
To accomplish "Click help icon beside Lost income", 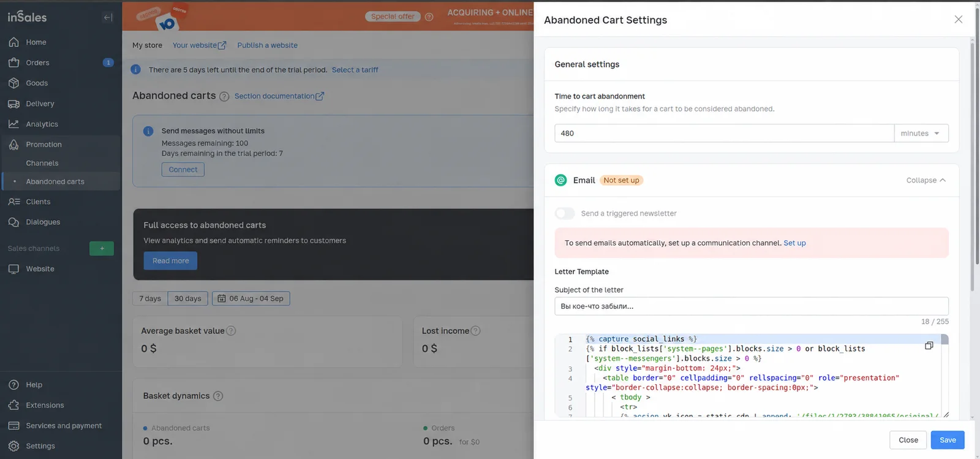I will click(x=475, y=331).
